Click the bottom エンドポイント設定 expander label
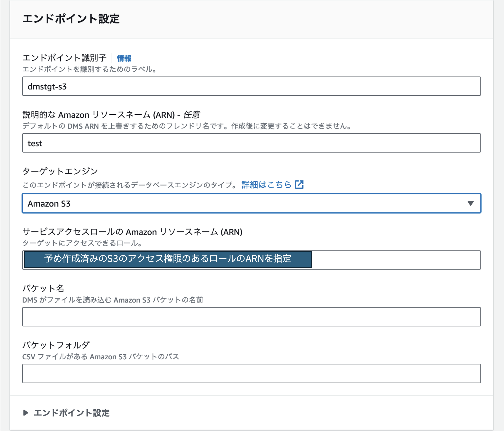Screen dimensions: 504x431 [x=72, y=413]
